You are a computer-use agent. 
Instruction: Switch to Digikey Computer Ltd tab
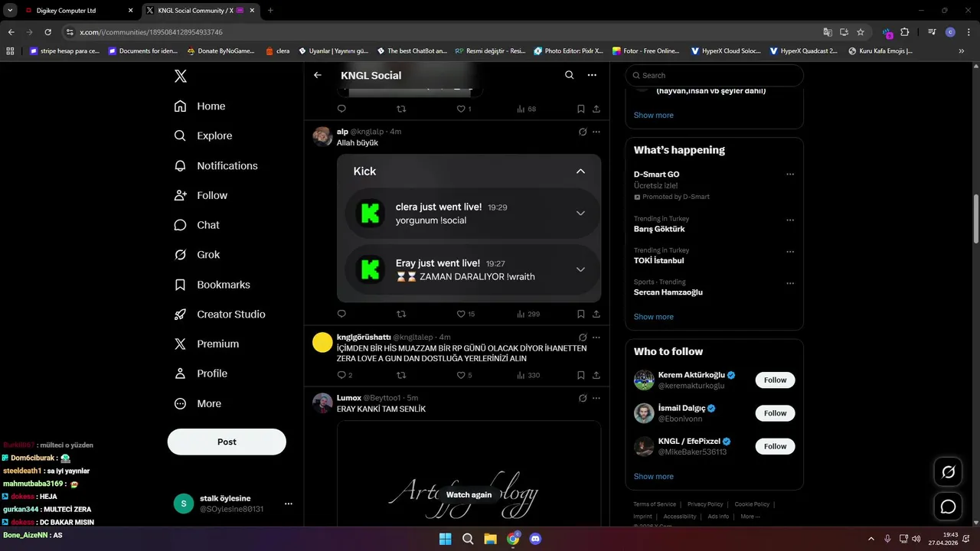point(80,11)
